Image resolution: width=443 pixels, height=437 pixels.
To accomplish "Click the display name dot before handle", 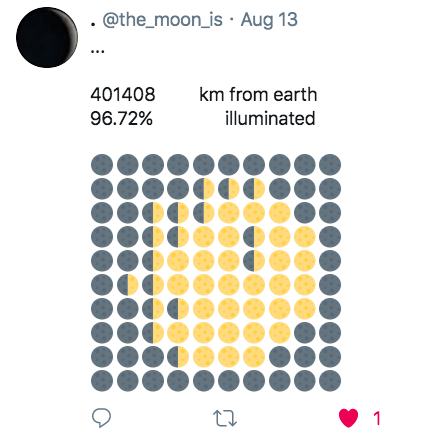I will pos(93,24).
